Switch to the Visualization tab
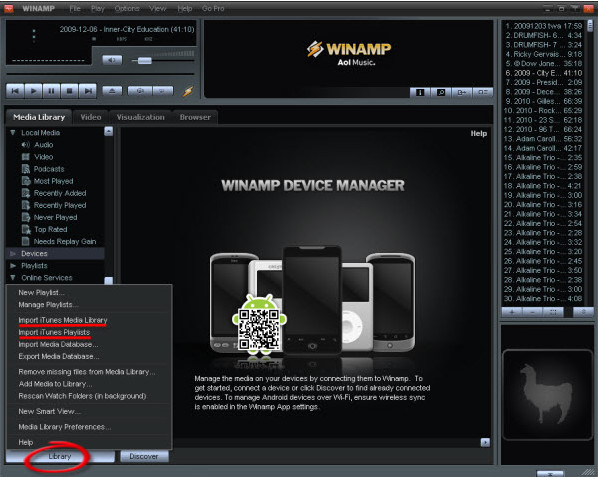 tap(140, 117)
